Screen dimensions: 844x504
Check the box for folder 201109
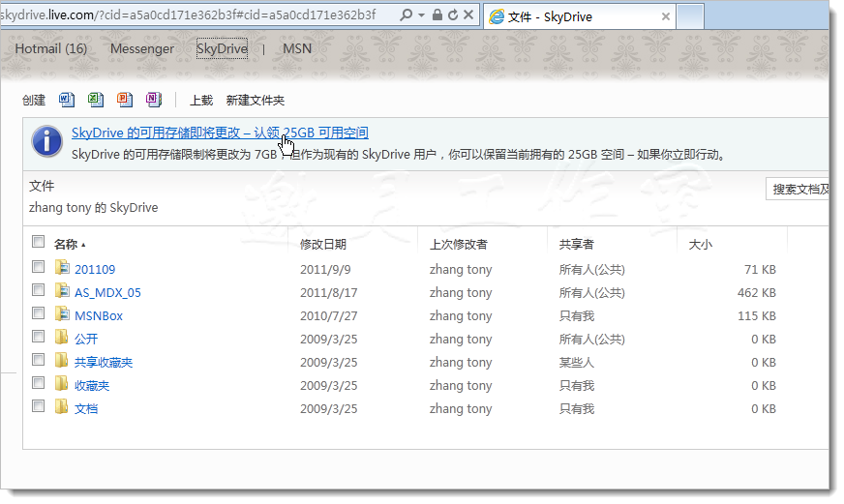coord(38,266)
